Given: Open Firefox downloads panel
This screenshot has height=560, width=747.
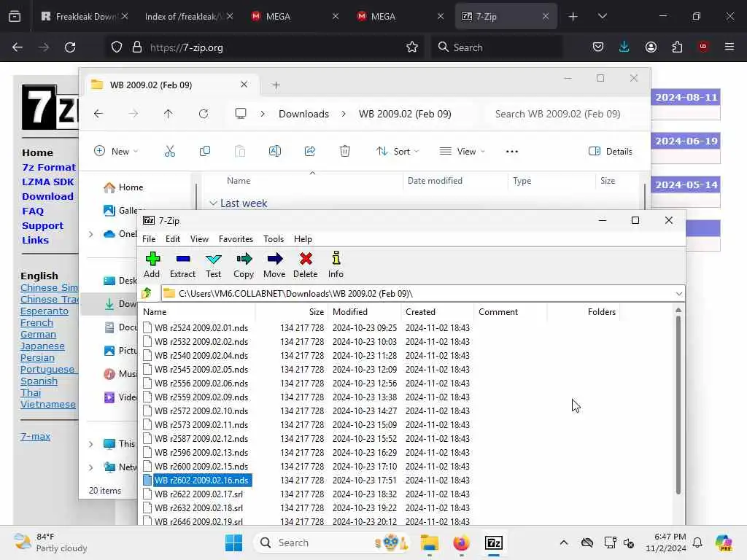Looking at the screenshot, I should (x=624, y=47).
